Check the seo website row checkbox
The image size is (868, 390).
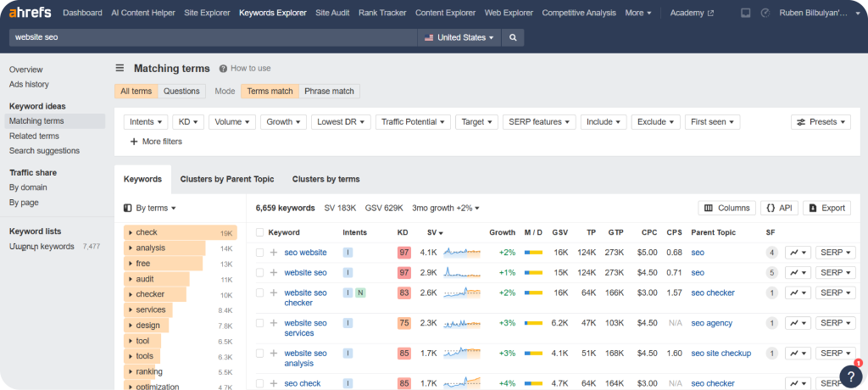click(x=259, y=253)
